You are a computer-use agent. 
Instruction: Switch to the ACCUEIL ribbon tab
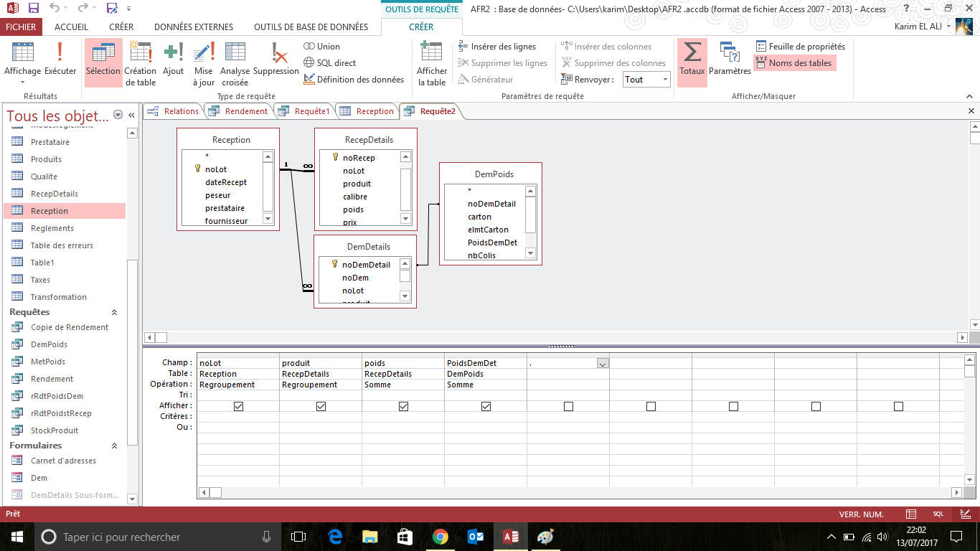[71, 27]
